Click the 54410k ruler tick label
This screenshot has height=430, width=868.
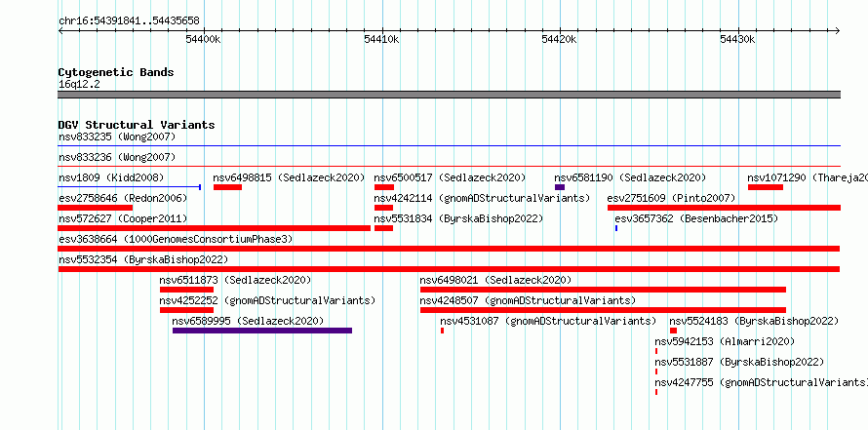[x=381, y=39]
